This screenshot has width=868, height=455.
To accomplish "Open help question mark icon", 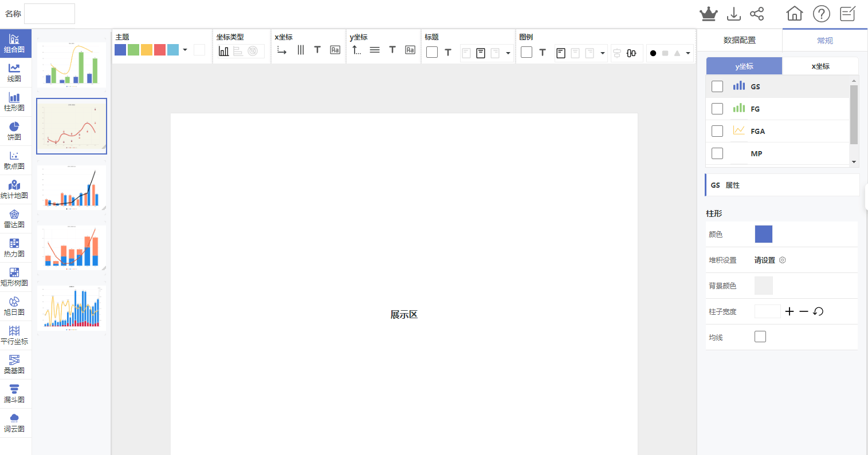I will [x=822, y=14].
